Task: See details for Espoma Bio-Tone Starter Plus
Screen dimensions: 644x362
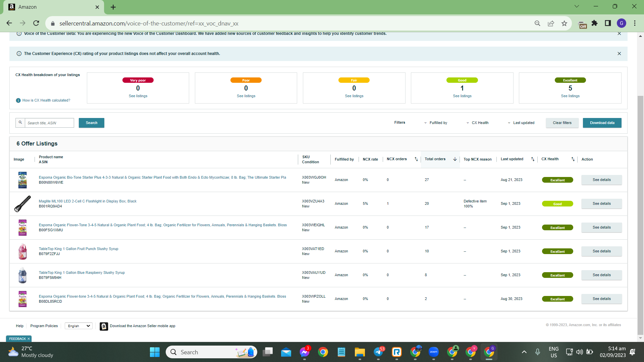Action: (x=601, y=180)
